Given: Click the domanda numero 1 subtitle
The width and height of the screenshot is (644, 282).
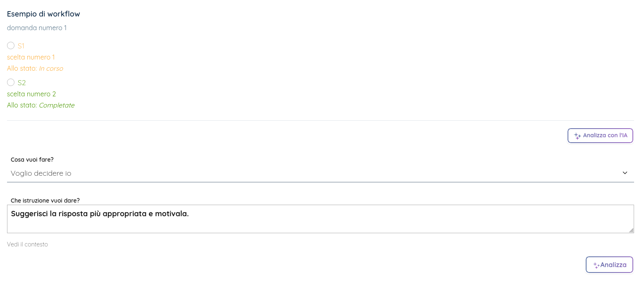Looking at the screenshot, I should [37, 28].
